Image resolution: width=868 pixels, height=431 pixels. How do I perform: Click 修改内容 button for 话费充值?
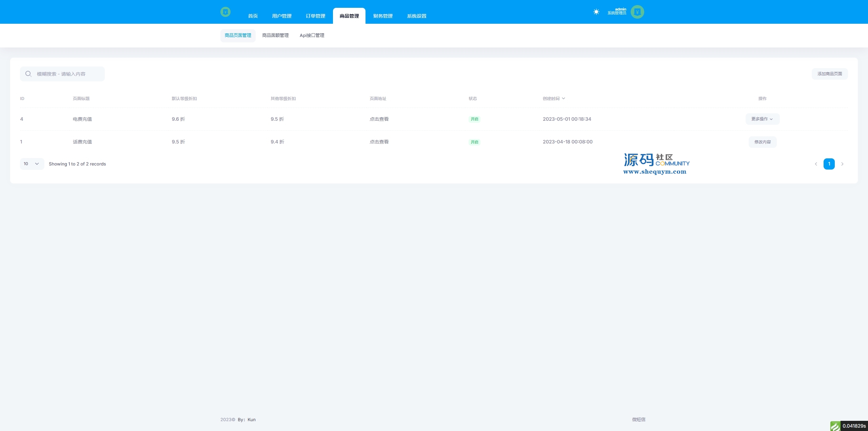[762, 142]
